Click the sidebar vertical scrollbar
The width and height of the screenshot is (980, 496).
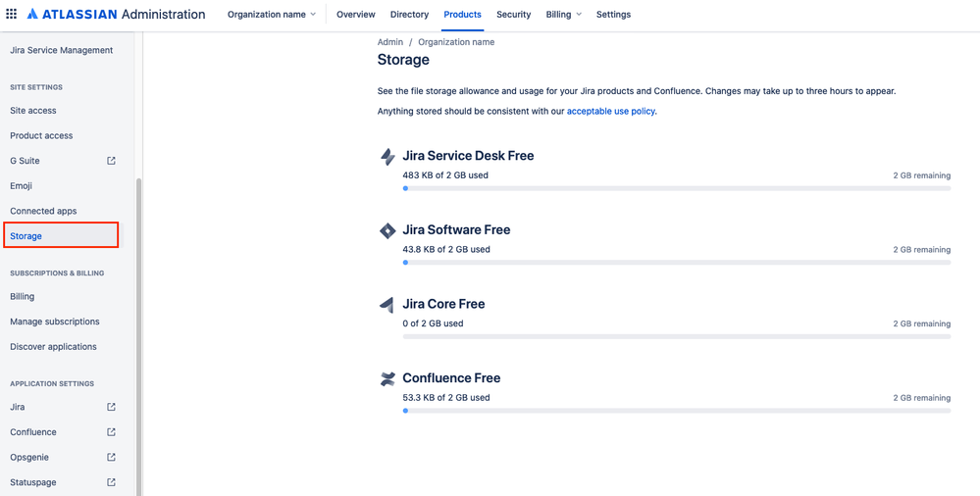(138, 337)
